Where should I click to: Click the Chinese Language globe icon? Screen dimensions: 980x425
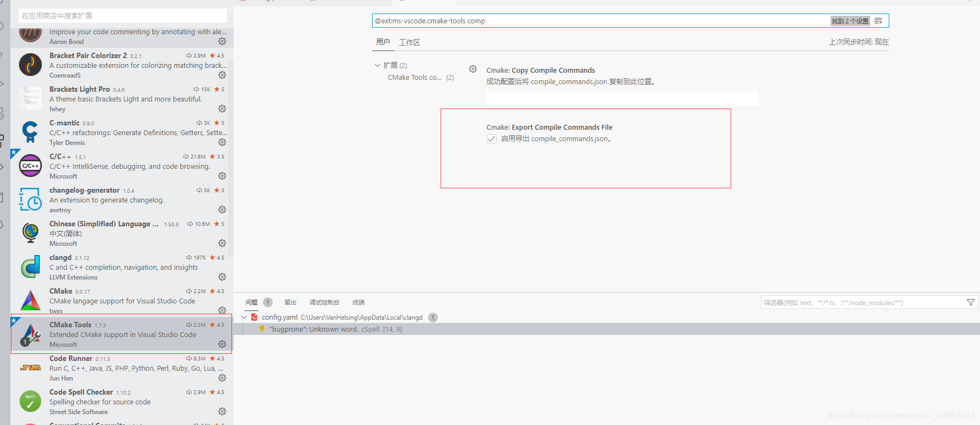point(30,233)
